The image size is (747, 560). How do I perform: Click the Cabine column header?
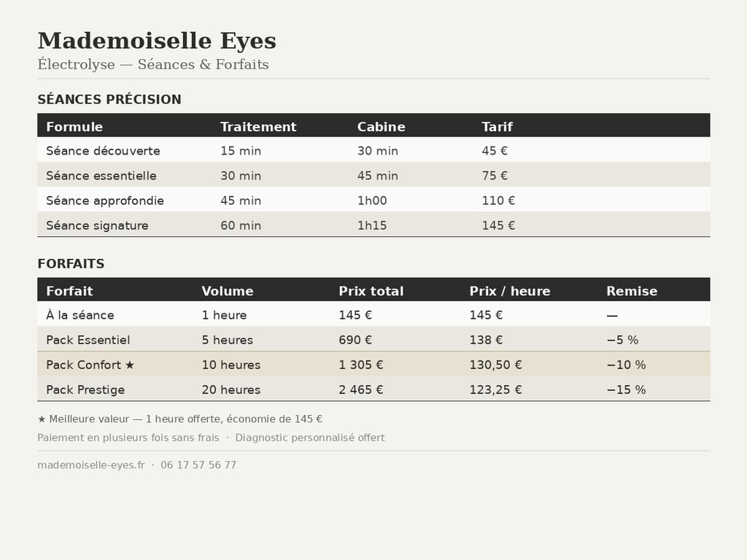click(381, 127)
